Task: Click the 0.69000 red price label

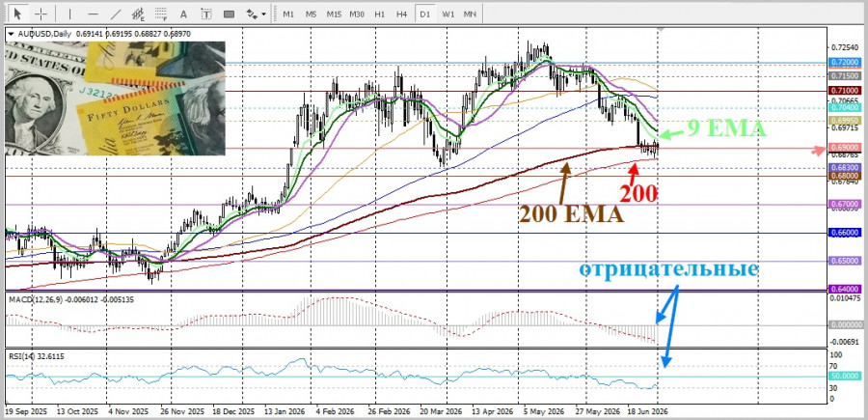Action: click(845, 148)
